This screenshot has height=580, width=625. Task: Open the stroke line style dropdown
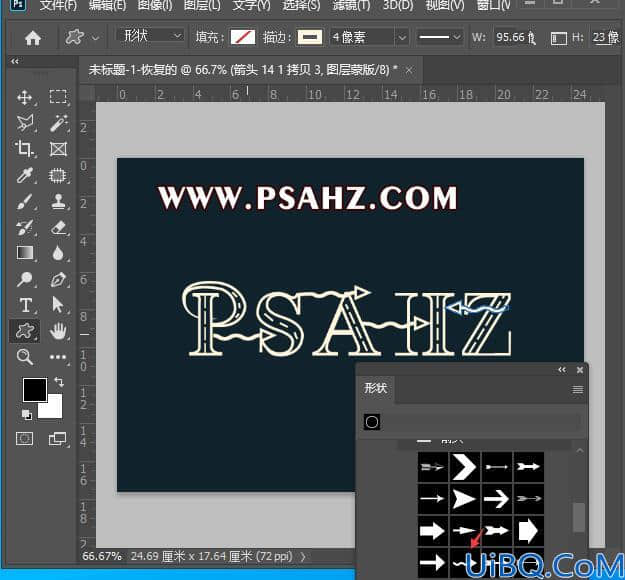(x=440, y=37)
